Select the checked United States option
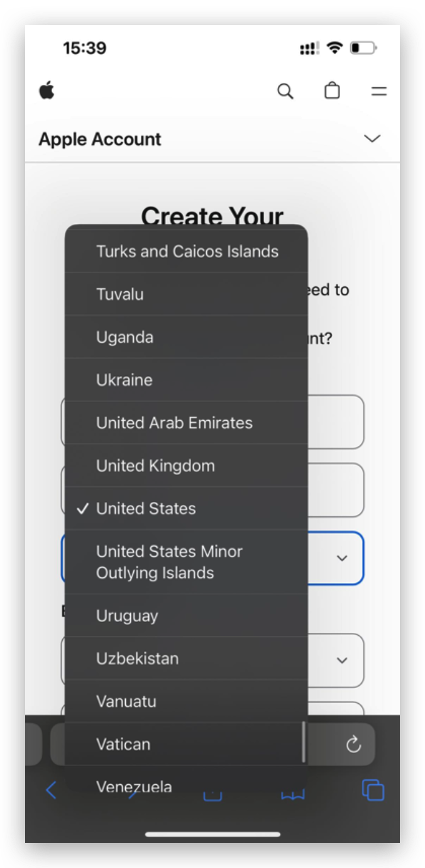Image resolution: width=425 pixels, height=868 pixels. click(187, 508)
